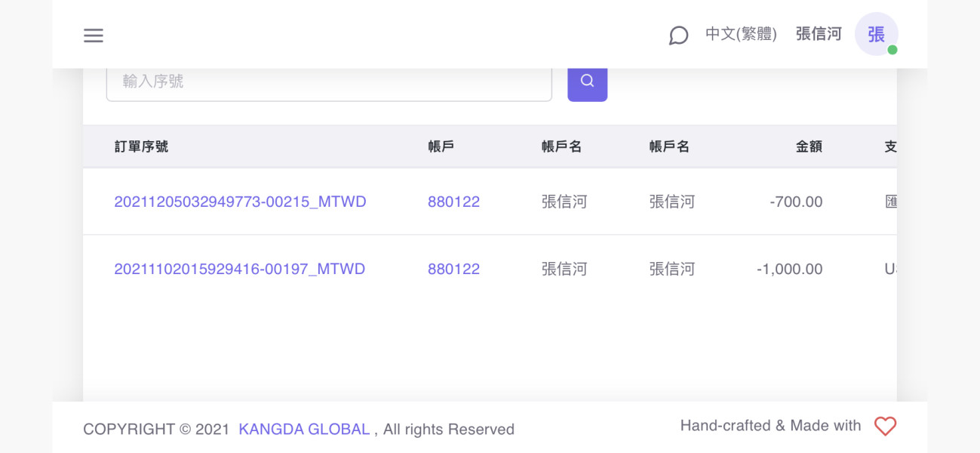Open the hamburger sidebar menu

pyautogui.click(x=94, y=35)
